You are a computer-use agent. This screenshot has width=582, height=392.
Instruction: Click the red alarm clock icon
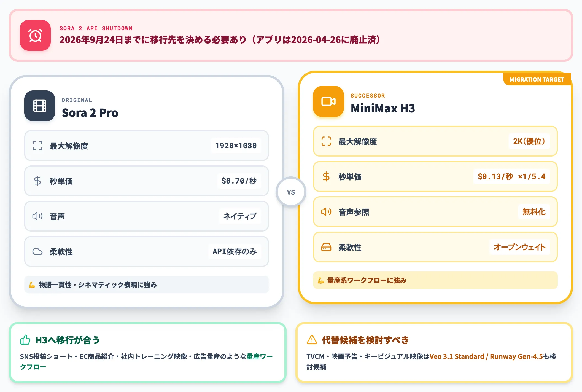[35, 35]
